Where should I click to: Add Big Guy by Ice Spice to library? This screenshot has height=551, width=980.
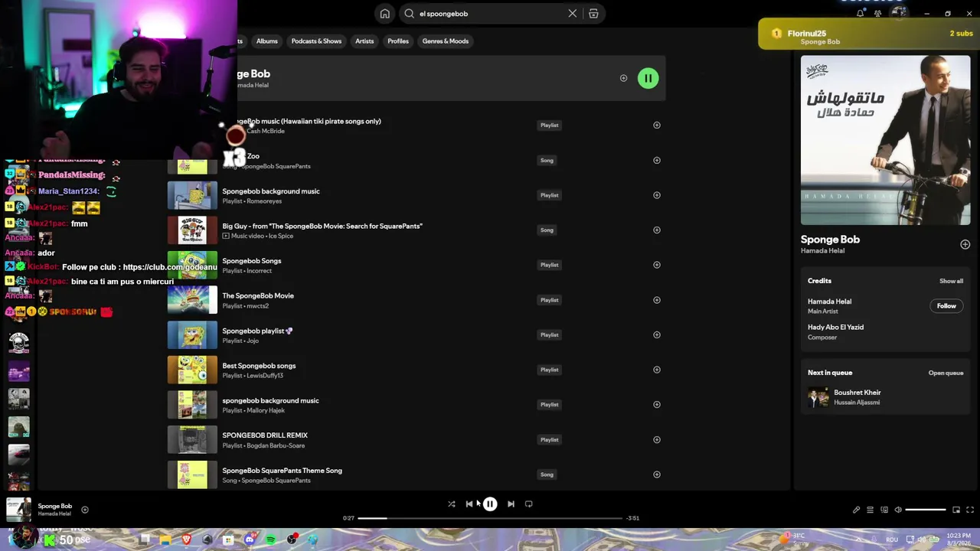(656, 230)
